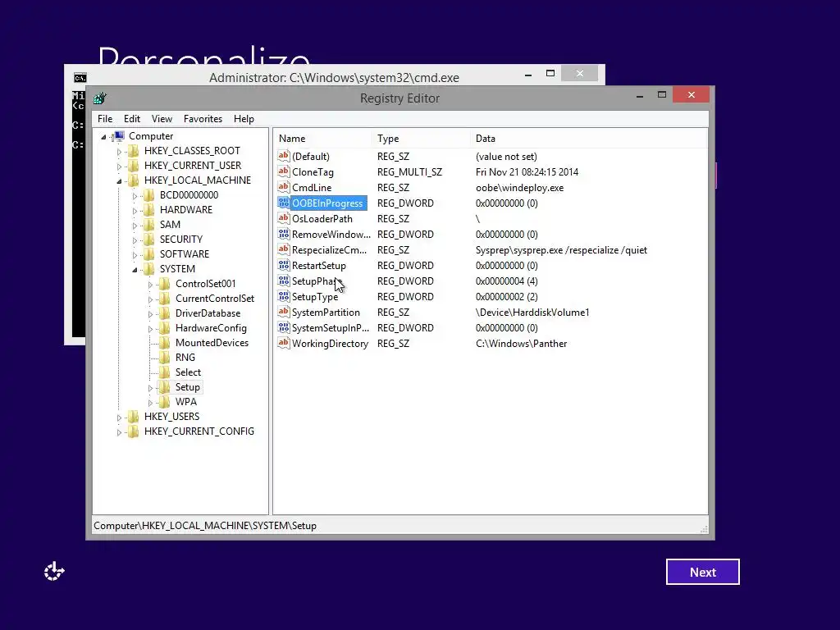Select the HardwareConfig key
The image size is (840, 630).
click(x=211, y=328)
